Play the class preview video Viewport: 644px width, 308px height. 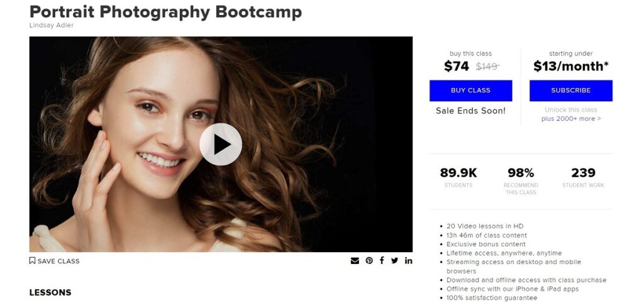coord(221,144)
